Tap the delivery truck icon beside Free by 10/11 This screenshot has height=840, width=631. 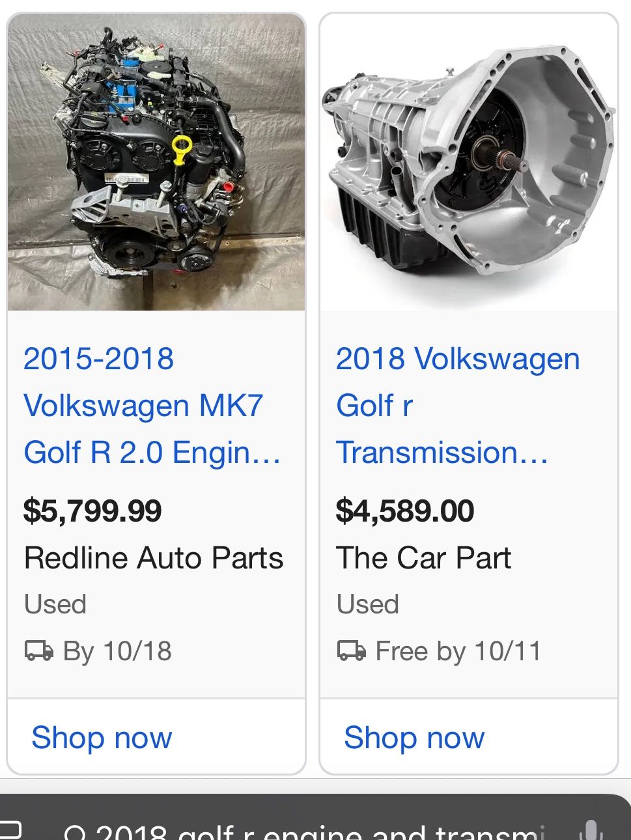tap(352, 651)
